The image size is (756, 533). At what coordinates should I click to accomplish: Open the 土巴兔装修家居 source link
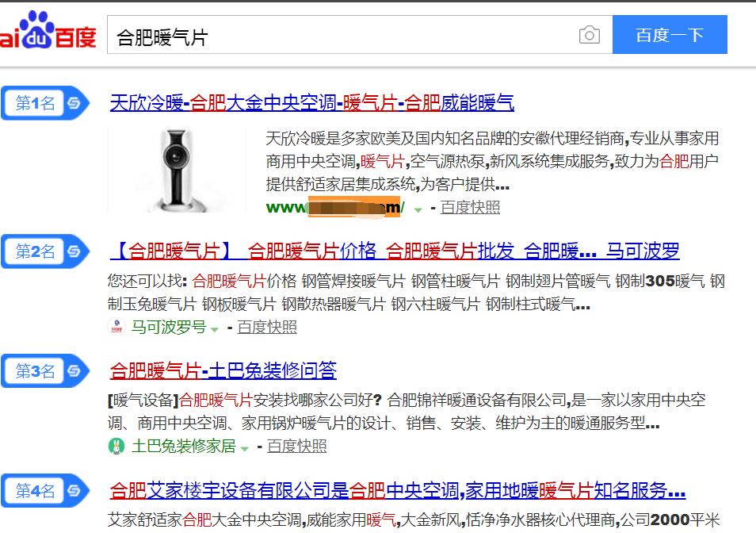tap(184, 447)
